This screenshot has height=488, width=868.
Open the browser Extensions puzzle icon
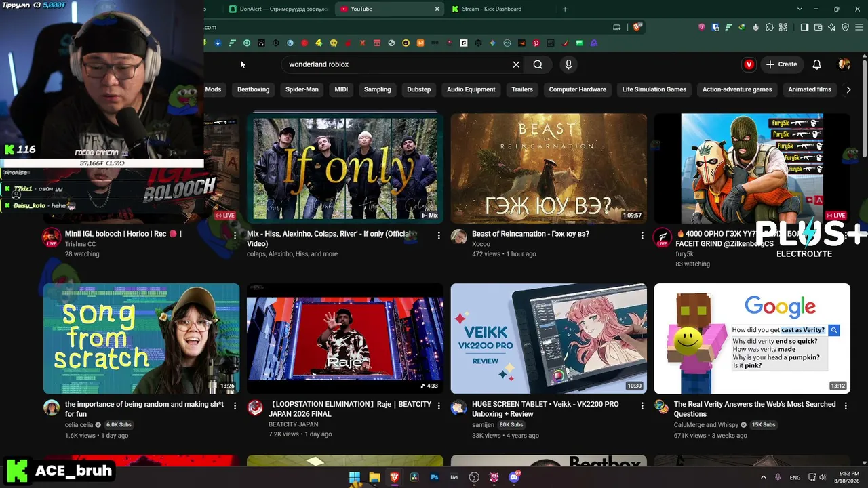coord(770,27)
